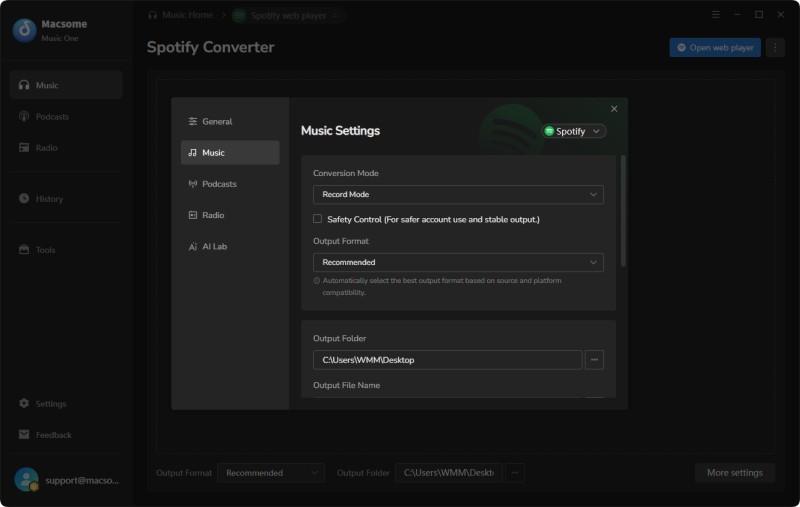Click the radio sidebar icon
The image size is (800, 507).
point(24,147)
